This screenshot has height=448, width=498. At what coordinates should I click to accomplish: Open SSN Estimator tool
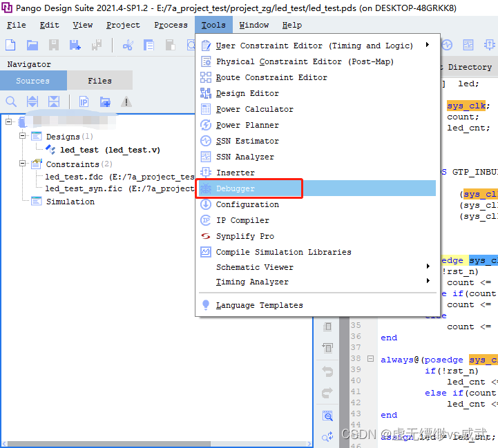click(x=317, y=141)
